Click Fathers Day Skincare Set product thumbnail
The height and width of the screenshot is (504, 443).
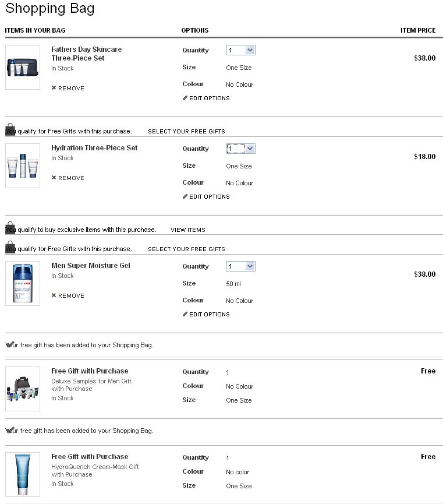pos(23,67)
